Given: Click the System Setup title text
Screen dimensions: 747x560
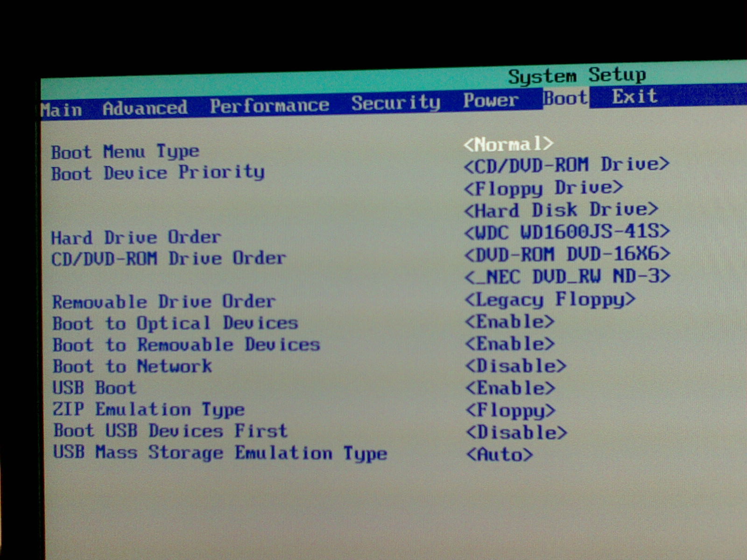Looking at the screenshot, I should 577,76.
